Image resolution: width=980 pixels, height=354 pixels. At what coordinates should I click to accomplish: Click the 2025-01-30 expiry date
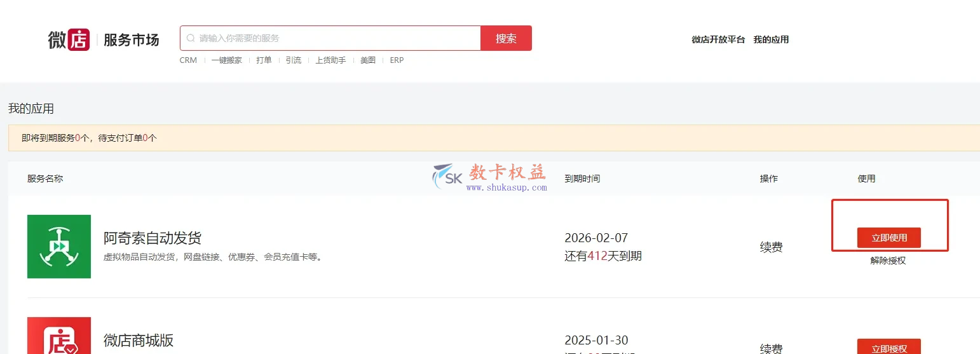pyautogui.click(x=596, y=340)
